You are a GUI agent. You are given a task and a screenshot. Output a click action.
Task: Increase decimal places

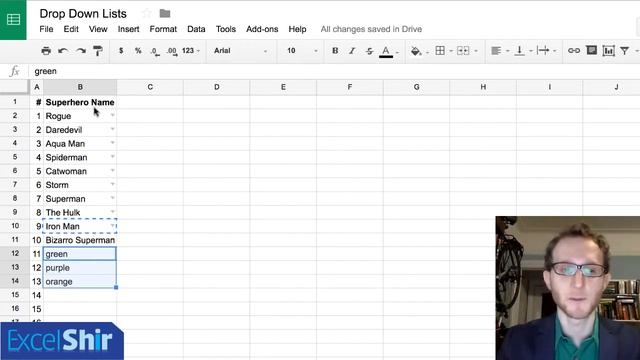(x=172, y=51)
